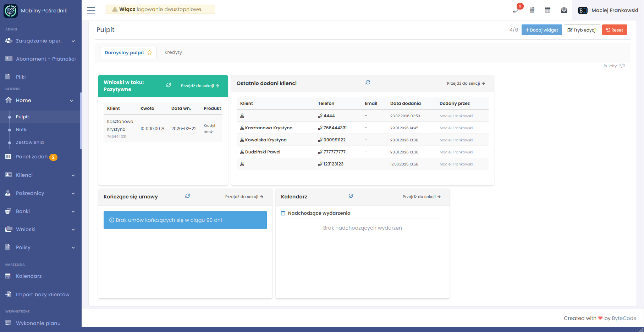This screenshot has width=644, height=332.
Task: Open Notki in the sidebar
Action: coord(22,130)
